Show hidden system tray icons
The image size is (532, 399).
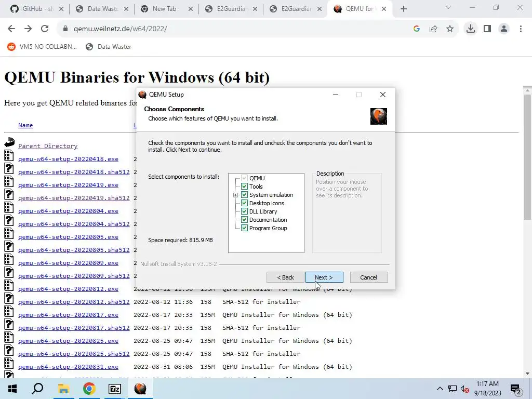tap(440, 389)
